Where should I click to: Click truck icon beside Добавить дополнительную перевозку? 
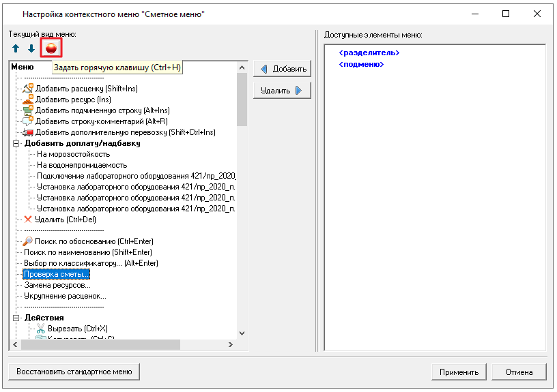click(x=28, y=132)
